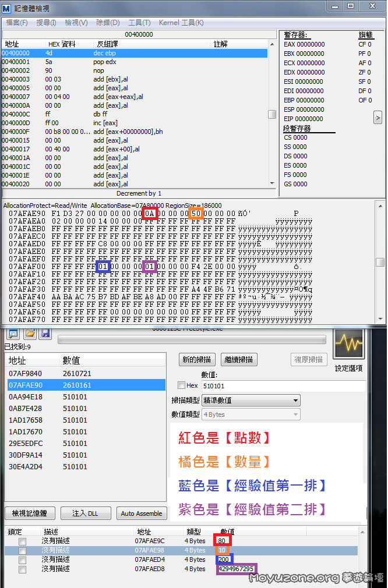Click value 200 in address table
Screen dimensions: 388x588
click(224, 559)
